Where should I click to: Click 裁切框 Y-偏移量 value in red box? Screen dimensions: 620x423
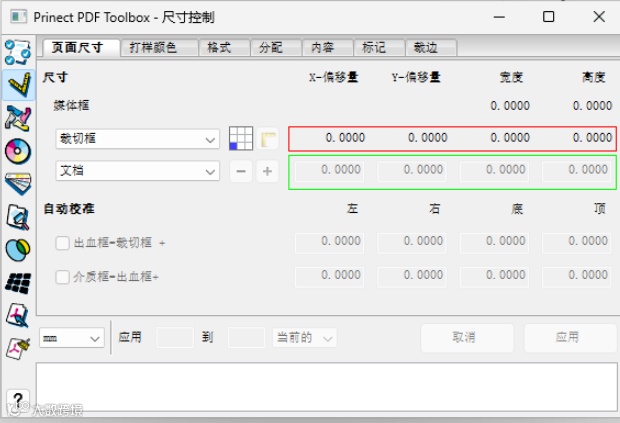427,138
